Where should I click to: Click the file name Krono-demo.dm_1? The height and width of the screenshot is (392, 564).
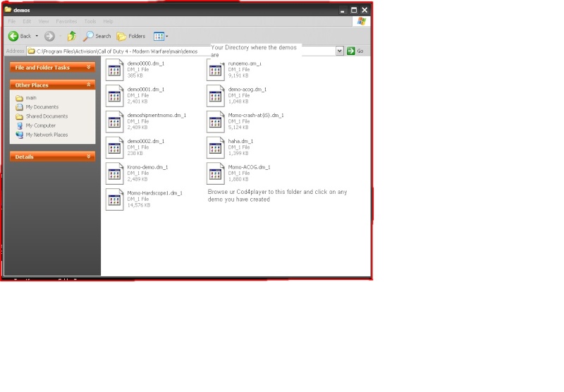pos(147,167)
